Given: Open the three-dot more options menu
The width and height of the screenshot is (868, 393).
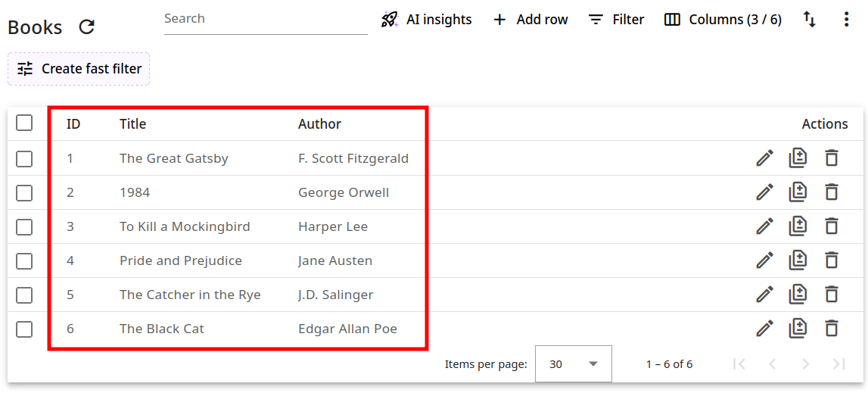Looking at the screenshot, I should click(x=846, y=20).
